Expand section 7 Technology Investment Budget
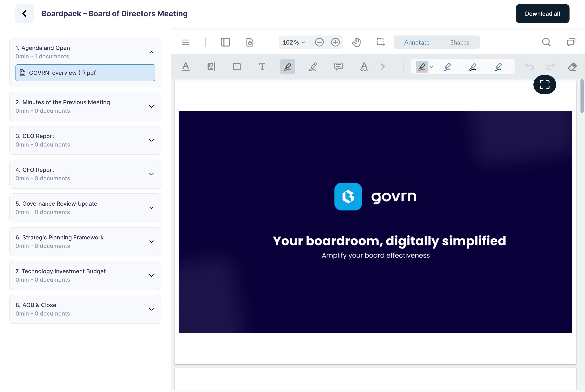585x392 pixels. 152,275
